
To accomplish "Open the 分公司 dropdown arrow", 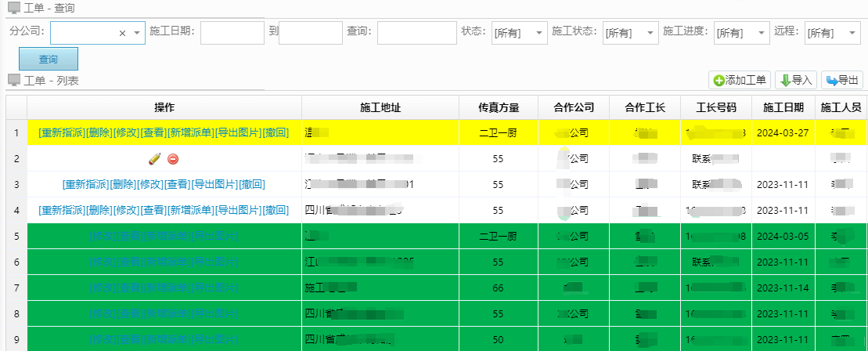I will (137, 33).
